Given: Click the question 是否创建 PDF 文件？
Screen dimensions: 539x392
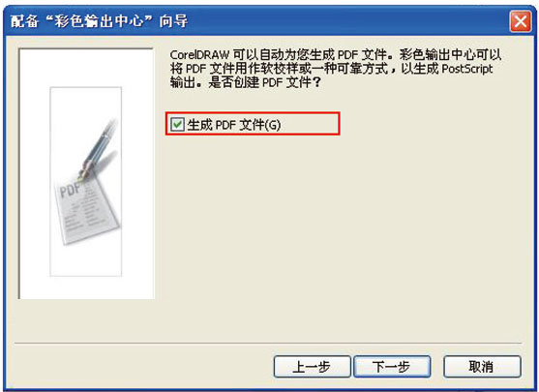Looking at the screenshot, I should click(264, 82).
